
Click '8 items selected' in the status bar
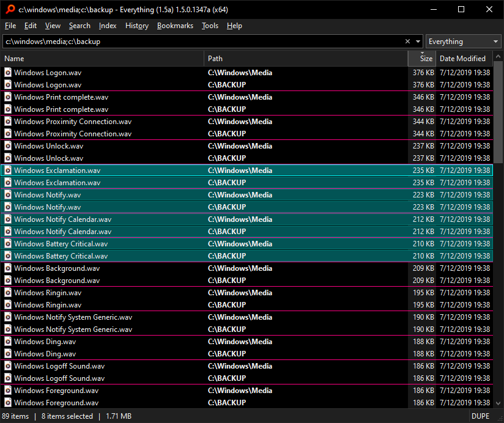67,416
